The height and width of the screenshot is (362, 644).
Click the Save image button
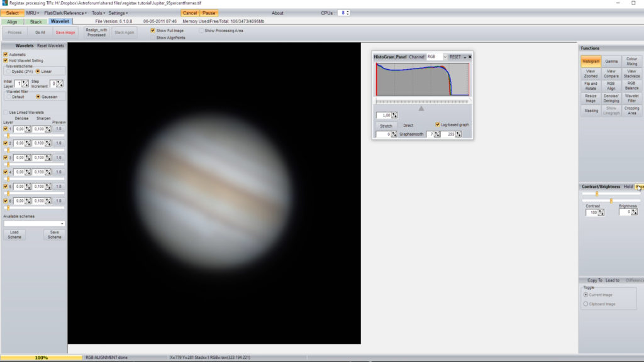tap(65, 33)
